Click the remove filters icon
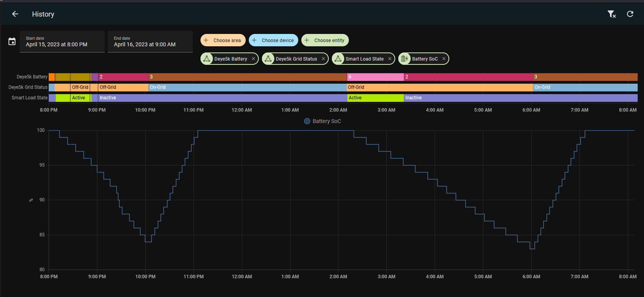This screenshot has height=297, width=644. tap(611, 14)
